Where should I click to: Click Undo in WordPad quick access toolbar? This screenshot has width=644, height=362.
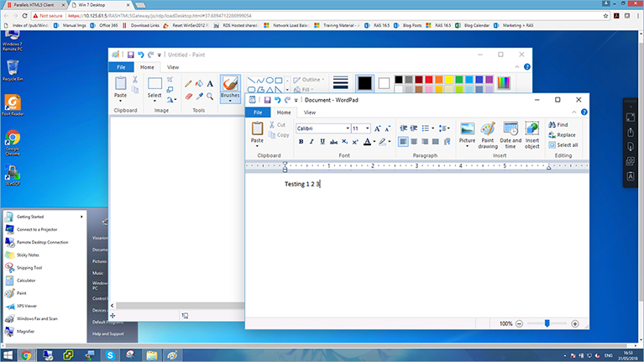278,100
